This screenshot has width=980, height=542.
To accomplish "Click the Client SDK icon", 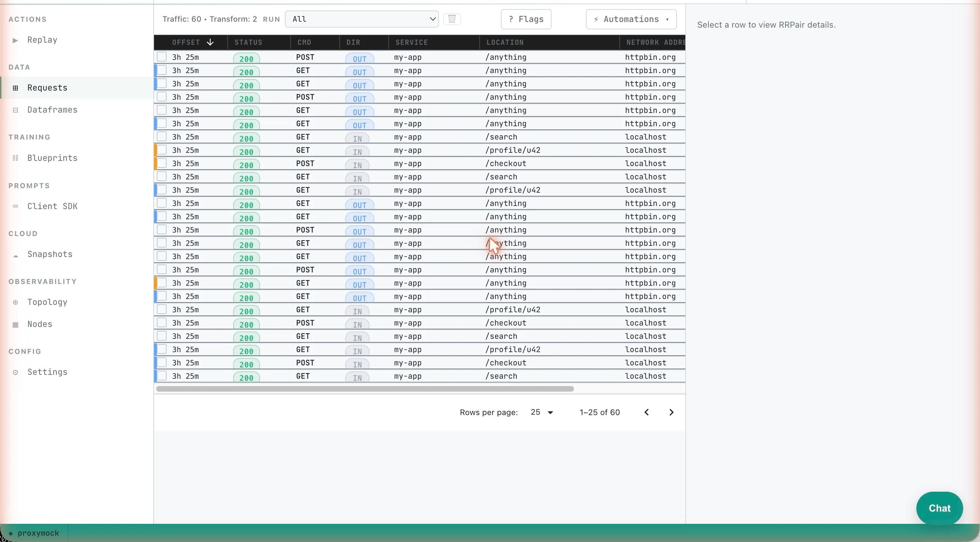I will 15,206.
